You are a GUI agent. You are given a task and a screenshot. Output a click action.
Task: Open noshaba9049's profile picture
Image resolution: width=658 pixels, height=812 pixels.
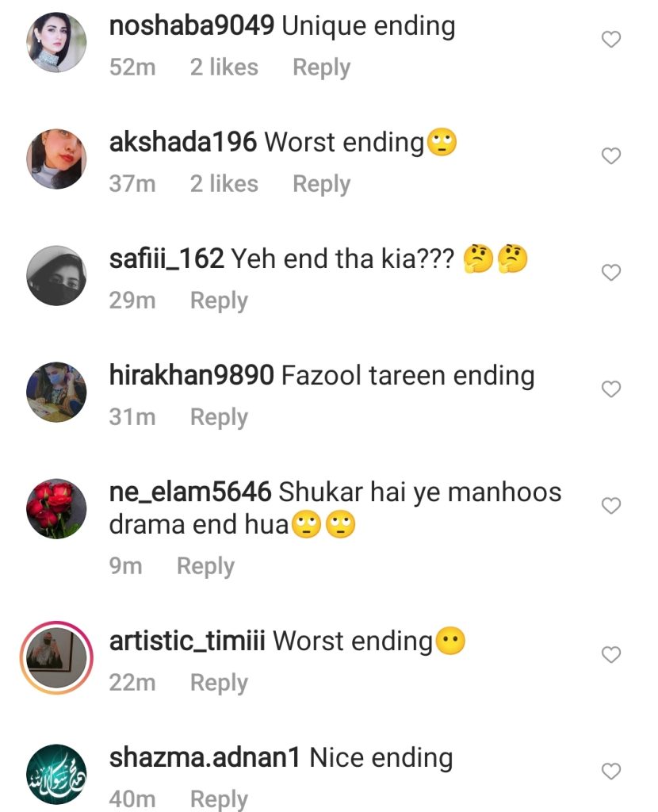tap(56, 42)
